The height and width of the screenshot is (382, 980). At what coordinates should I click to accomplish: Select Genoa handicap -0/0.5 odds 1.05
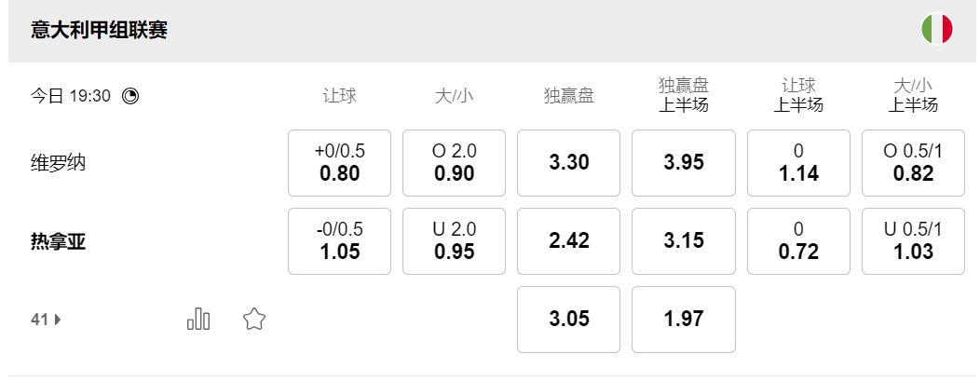point(339,241)
